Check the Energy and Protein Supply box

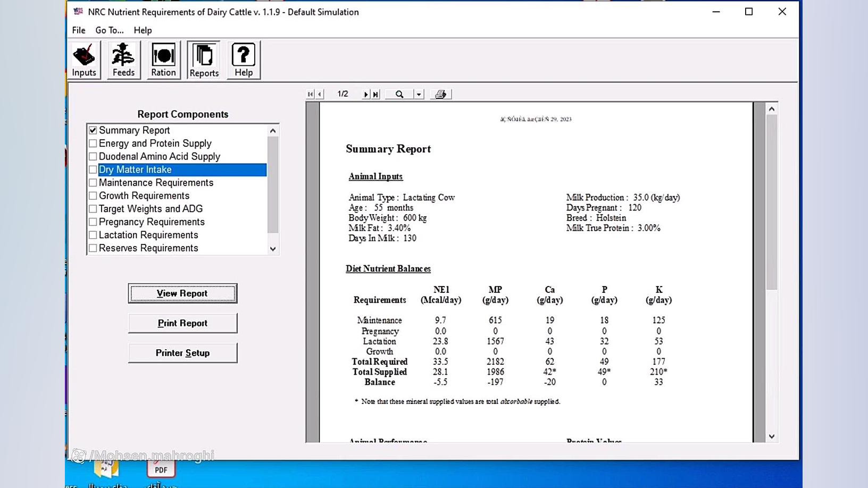point(93,144)
